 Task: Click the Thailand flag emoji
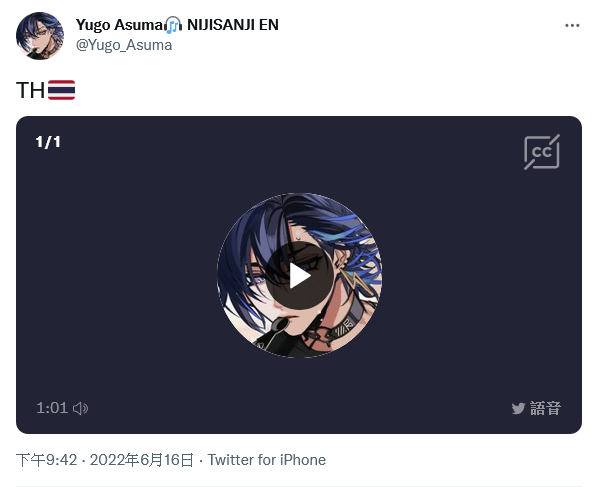61,90
